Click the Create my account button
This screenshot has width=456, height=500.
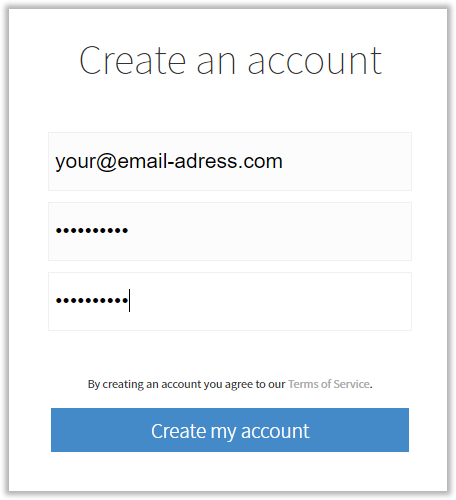230,430
